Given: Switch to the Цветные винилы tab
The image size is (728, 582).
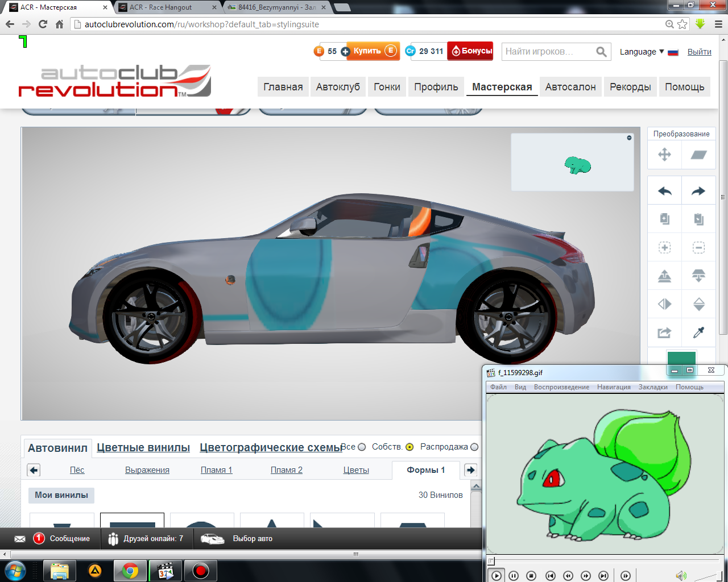Looking at the screenshot, I should coord(143,448).
